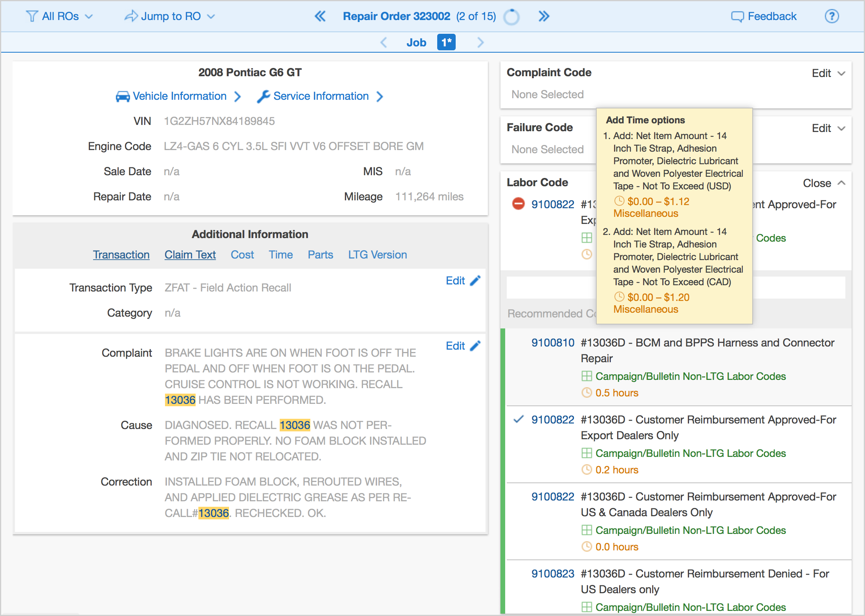The image size is (865, 616).
Task: Click the wrench icon beside Service Information
Action: (263, 96)
